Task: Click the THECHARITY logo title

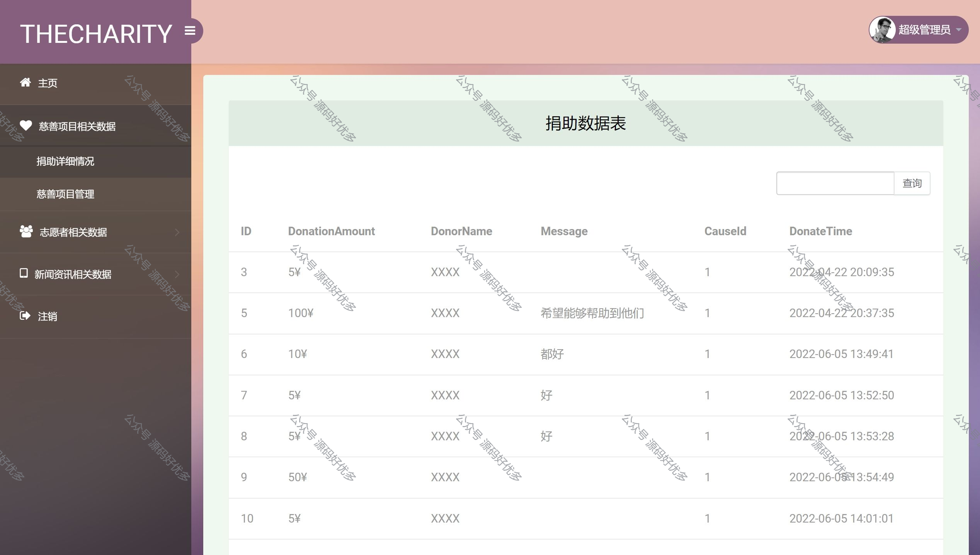Action: tap(96, 34)
